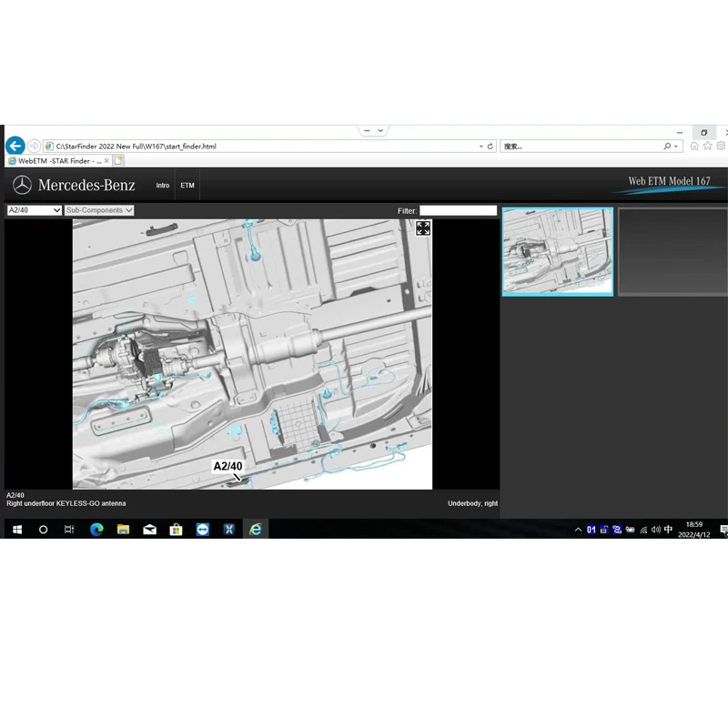
Task: Click the A2/40 label in the diagram
Action: pos(227,466)
